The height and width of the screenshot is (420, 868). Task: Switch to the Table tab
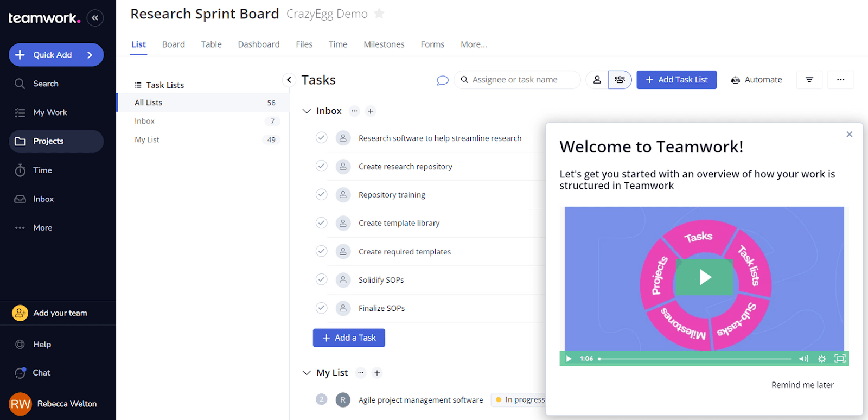point(211,44)
